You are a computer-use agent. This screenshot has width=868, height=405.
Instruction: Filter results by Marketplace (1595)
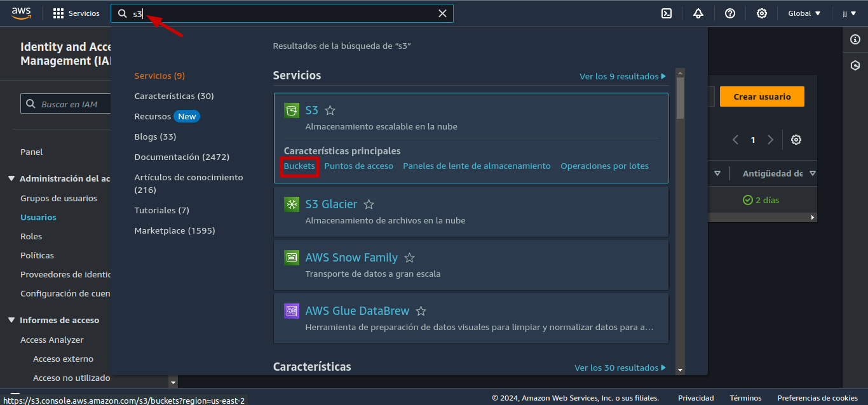tap(175, 230)
